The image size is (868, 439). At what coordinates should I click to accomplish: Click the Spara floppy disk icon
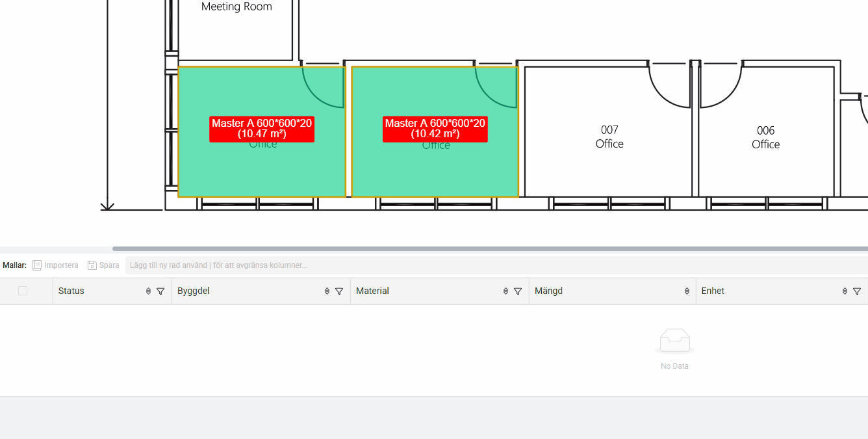[92, 265]
